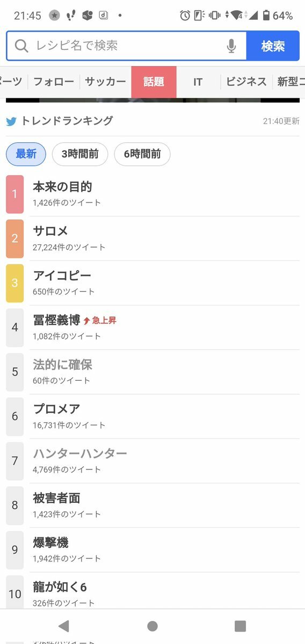The height and width of the screenshot is (644, 305).
Task: Tap the Android back navigation triangle
Action: (63, 626)
